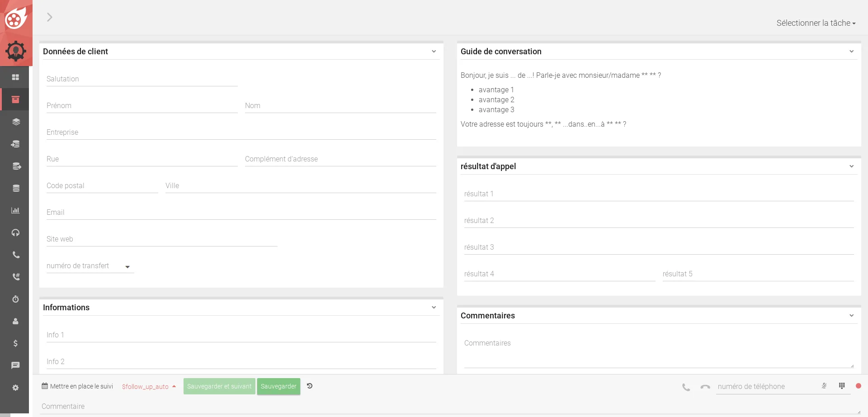Open the agent gear avatar profile
The image size is (868, 417).
click(x=16, y=51)
